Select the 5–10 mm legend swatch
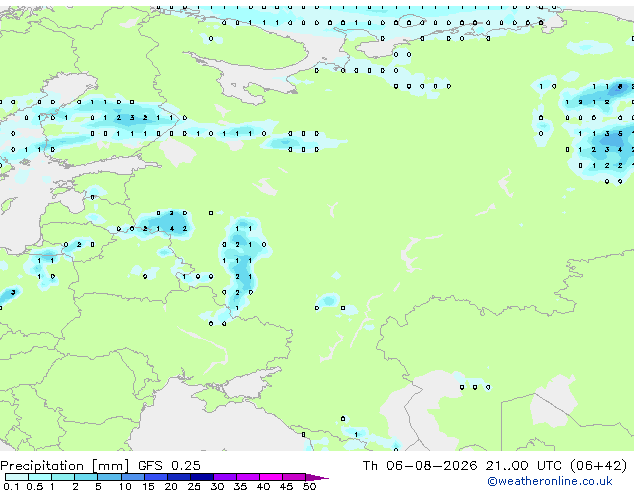The width and height of the screenshot is (634, 490). [109, 477]
